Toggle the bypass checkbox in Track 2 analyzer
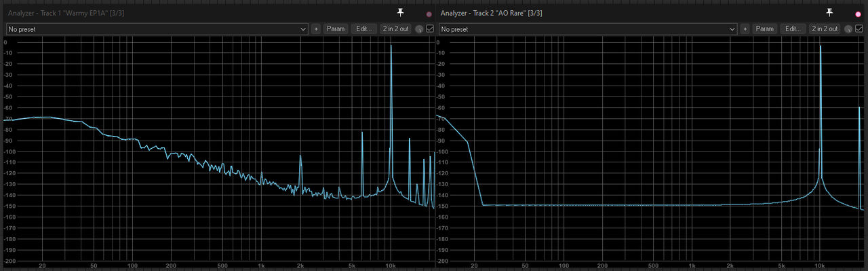Viewport: 868px width, 271px height. 859,29
